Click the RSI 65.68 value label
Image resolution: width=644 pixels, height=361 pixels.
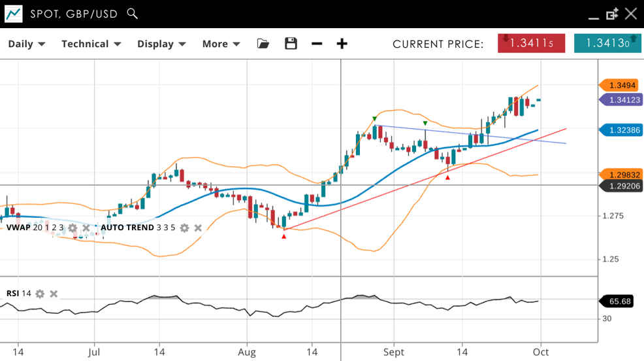tap(619, 301)
